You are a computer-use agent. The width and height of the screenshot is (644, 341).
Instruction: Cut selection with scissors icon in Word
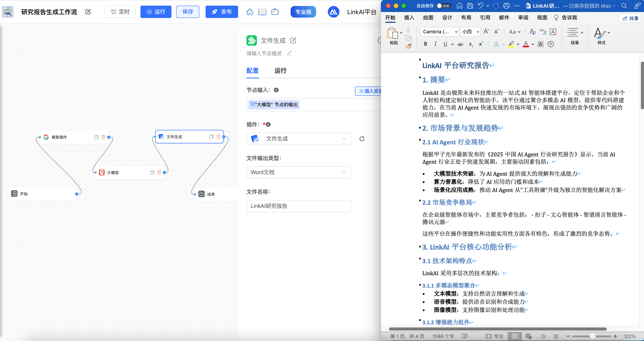[408, 30]
